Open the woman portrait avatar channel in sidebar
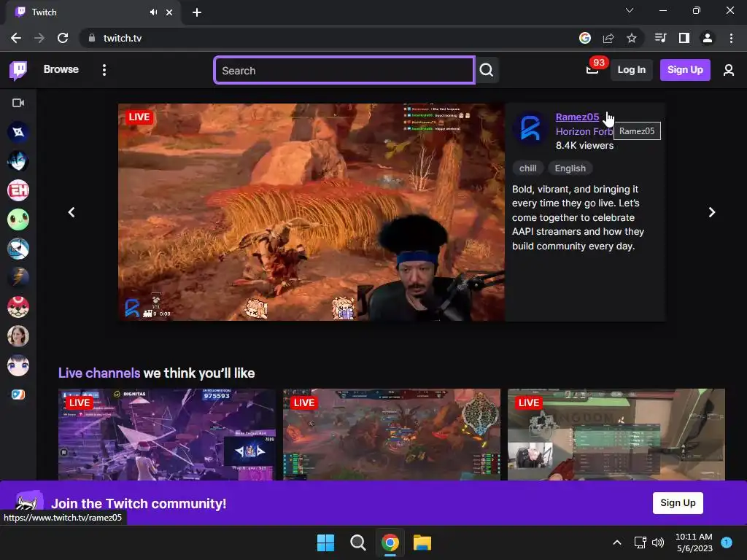 pyautogui.click(x=18, y=336)
